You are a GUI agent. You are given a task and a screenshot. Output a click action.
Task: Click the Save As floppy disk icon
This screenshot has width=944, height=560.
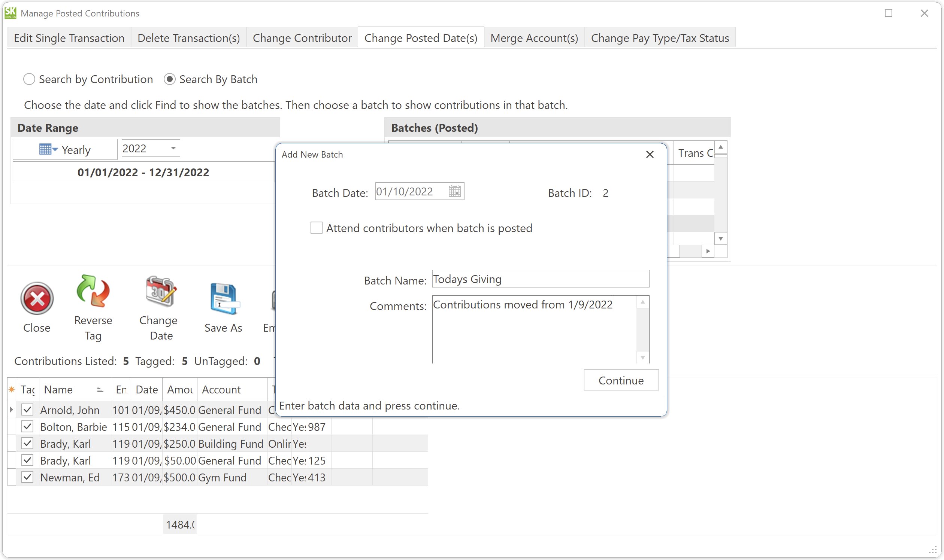tap(223, 300)
